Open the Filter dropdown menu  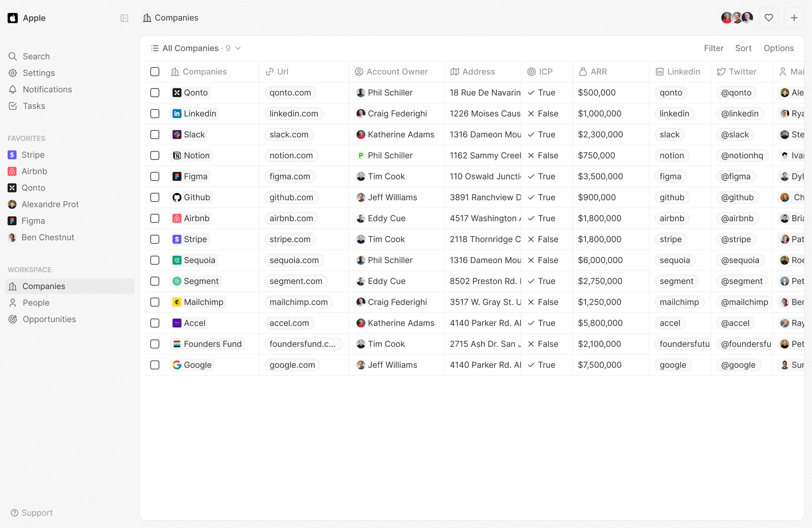tap(714, 48)
